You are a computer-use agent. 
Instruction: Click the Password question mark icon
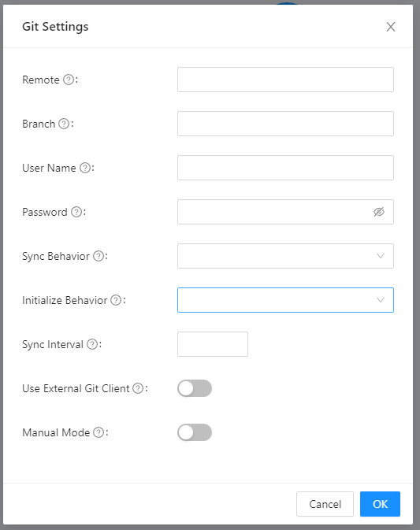(x=76, y=212)
